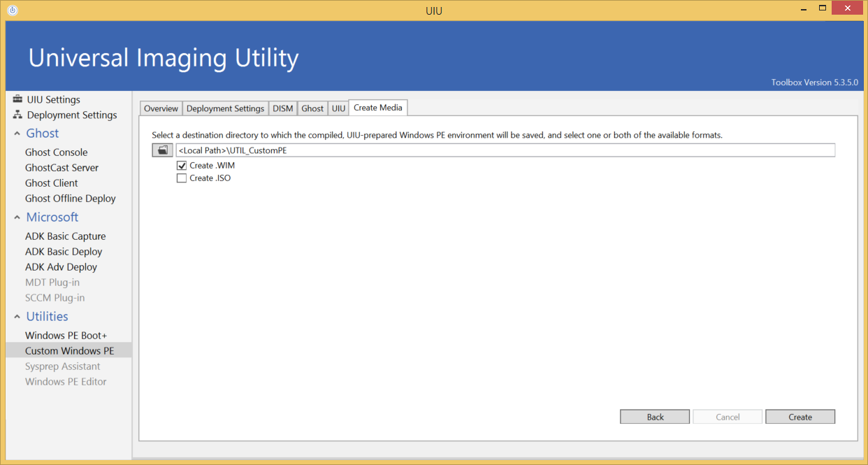Image resolution: width=868 pixels, height=465 pixels.
Task: Open Deployment Settings in the sidebar
Action: [72, 115]
